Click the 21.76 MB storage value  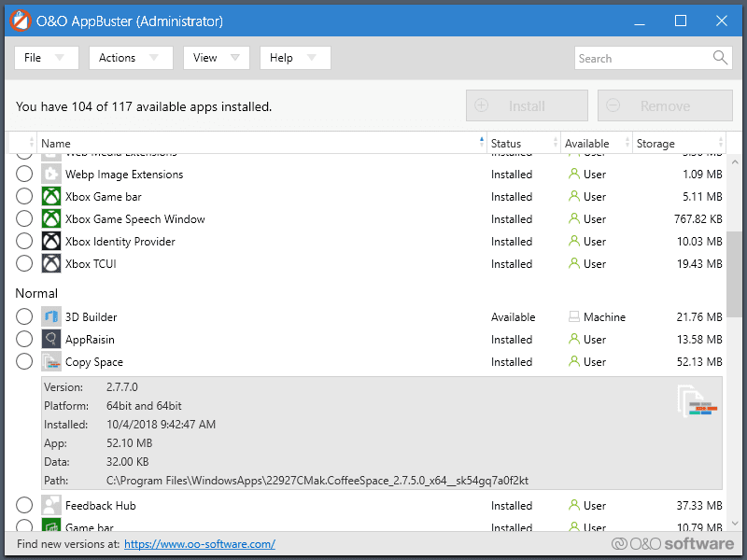click(699, 317)
